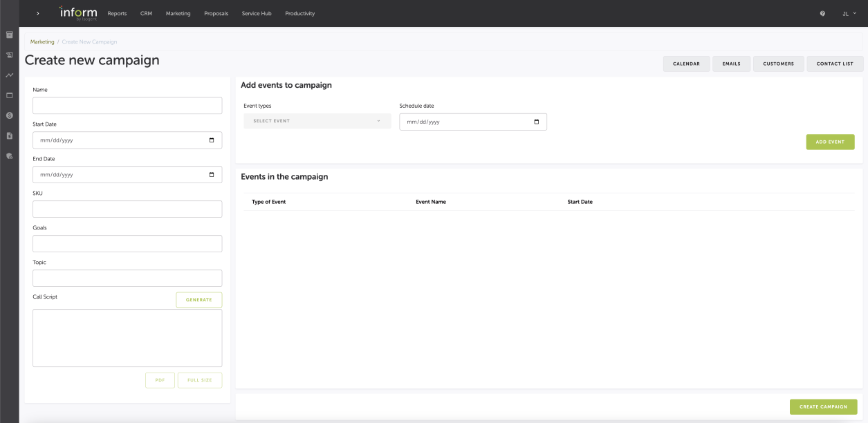Open the Reports menu
The height and width of the screenshot is (423, 868).
pos(117,14)
